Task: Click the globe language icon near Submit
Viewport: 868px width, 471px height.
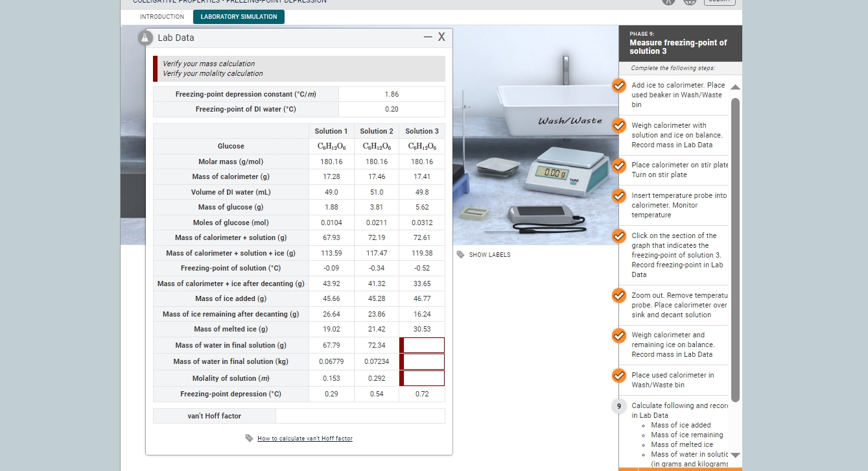Action: point(689,3)
